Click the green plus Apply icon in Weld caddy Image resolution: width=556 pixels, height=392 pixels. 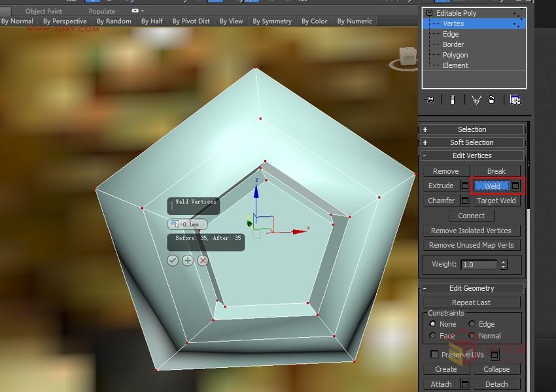(188, 260)
